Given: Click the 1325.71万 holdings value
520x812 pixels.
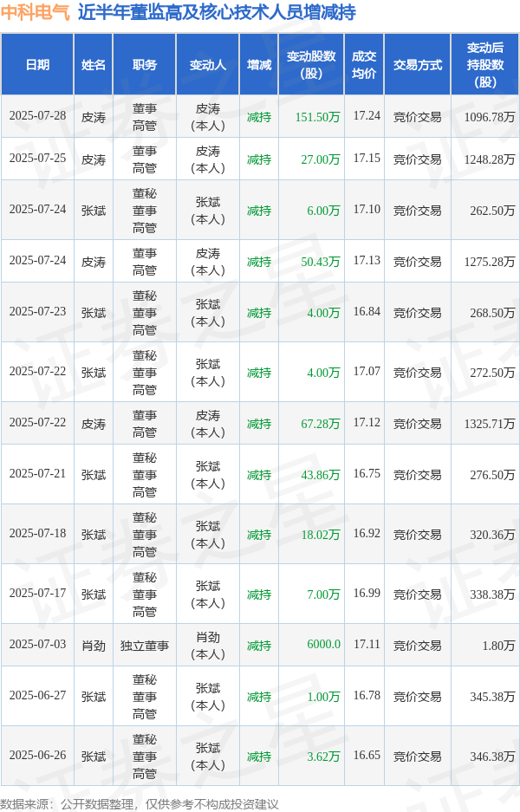Looking at the screenshot, I should click(x=489, y=424).
